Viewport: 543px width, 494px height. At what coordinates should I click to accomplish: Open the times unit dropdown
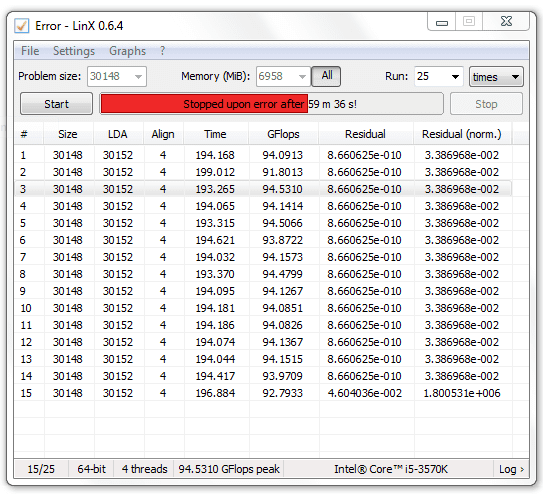[x=496, y=77]
